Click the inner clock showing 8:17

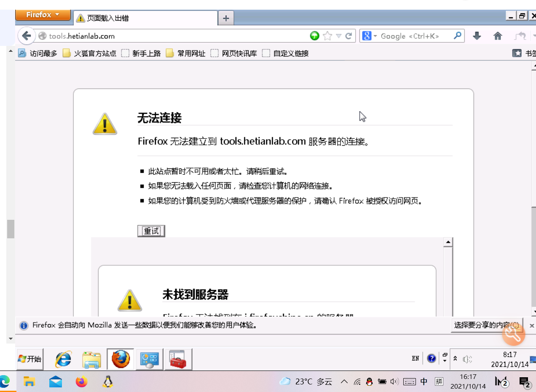point(510,359)
